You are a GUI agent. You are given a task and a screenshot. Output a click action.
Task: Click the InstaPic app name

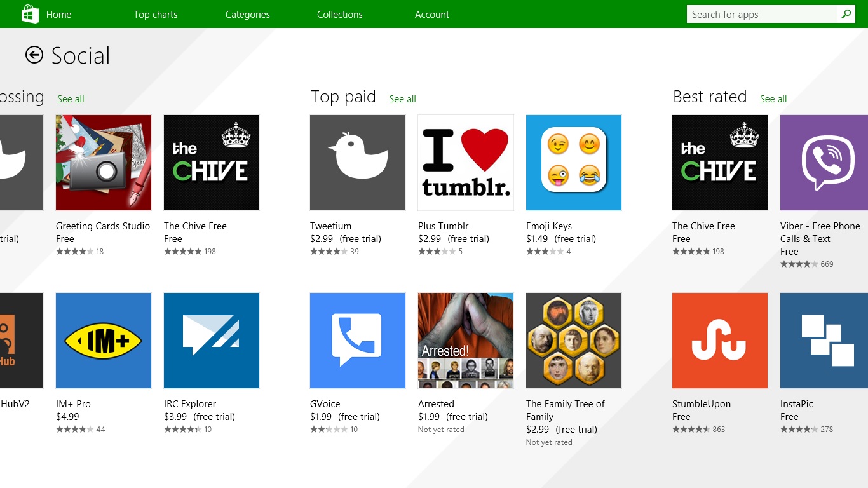pyautogui.click(x=797, y=403)
